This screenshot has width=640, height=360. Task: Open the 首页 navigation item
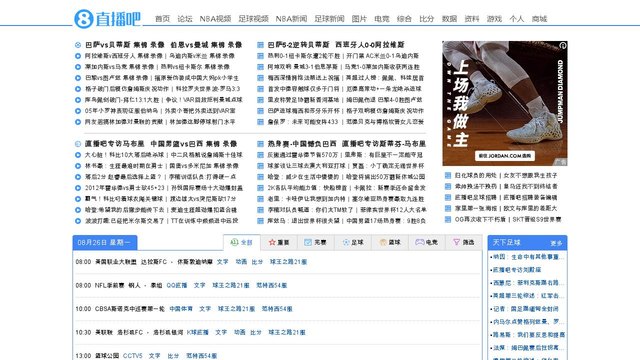162,19
